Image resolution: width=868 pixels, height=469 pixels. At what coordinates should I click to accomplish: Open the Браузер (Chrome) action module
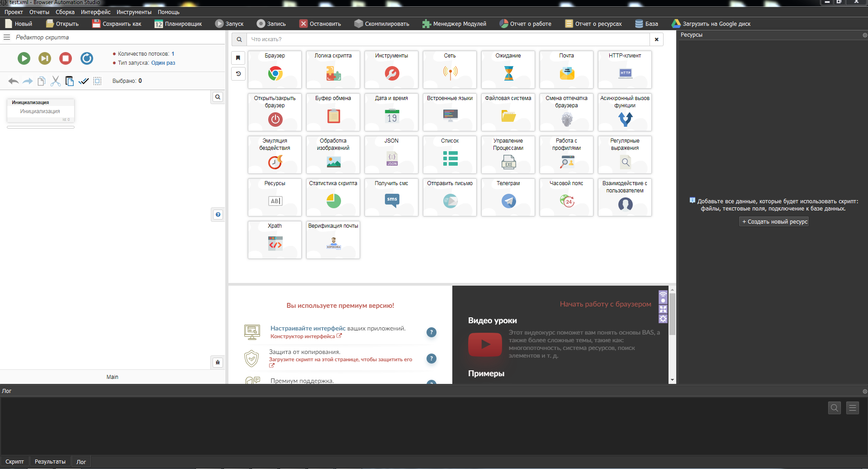pyautogui.click(x=275, y=70)
